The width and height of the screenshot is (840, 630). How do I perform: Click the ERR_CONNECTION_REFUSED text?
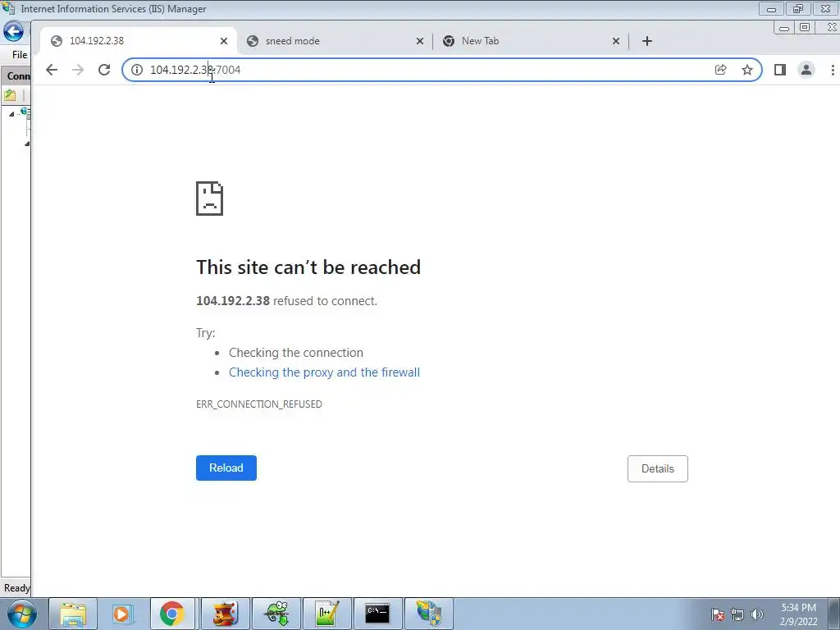pos(258,404)
